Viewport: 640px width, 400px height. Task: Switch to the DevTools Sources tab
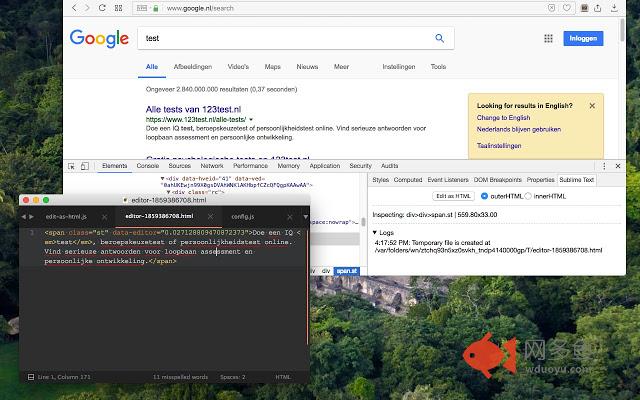point(180,166)
